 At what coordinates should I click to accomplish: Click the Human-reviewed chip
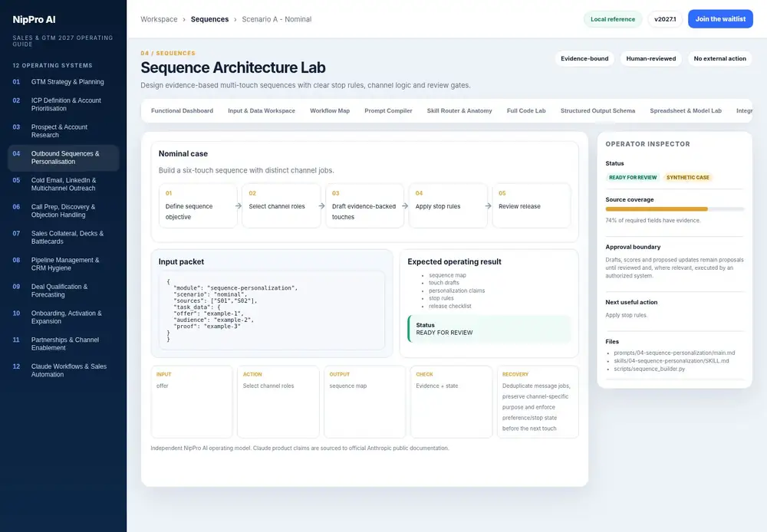(x=650, y=59)
